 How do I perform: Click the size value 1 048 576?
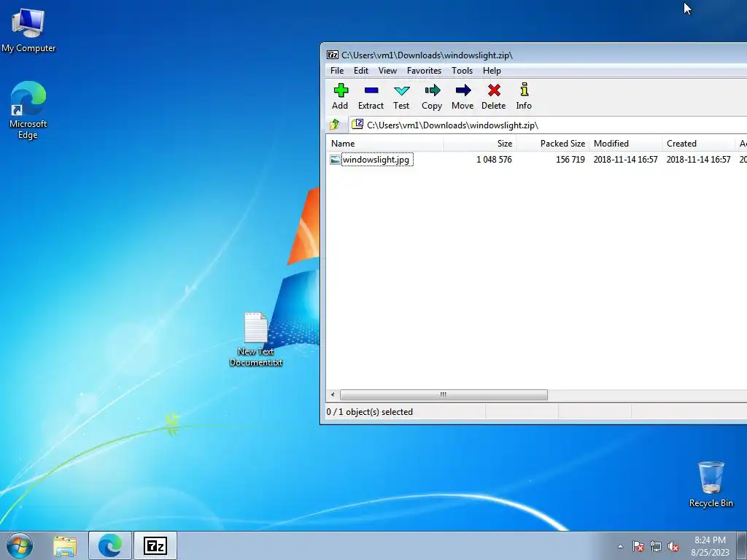coord(494,160)
